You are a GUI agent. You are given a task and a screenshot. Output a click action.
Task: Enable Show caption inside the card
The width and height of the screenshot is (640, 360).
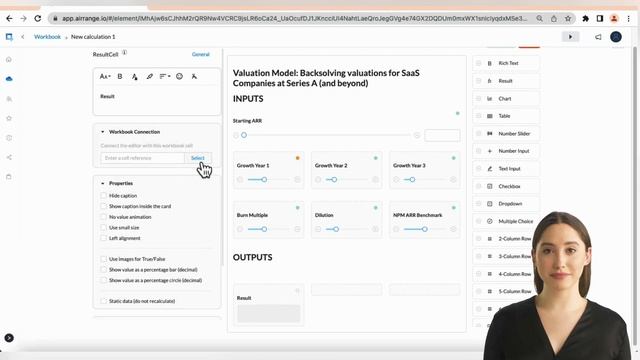104,206
